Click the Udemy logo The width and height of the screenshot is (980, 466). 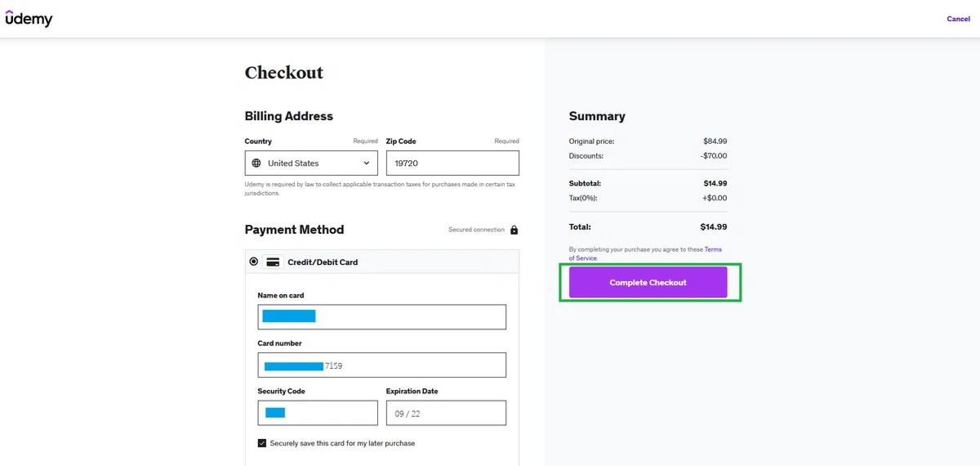coord(29,19)
